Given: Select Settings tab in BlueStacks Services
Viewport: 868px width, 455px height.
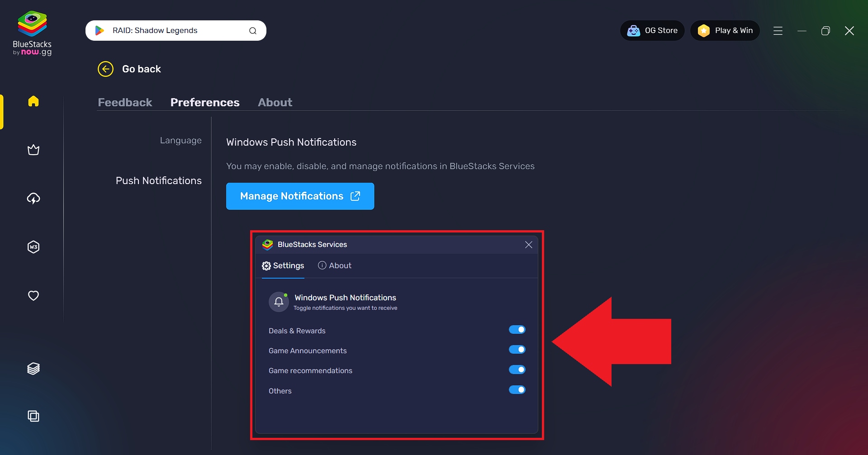Looking at the screenshot, I should [x=283, y=266].
